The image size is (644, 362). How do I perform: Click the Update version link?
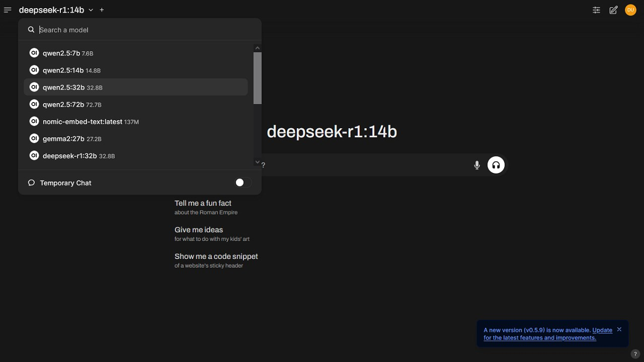point(602,330)
